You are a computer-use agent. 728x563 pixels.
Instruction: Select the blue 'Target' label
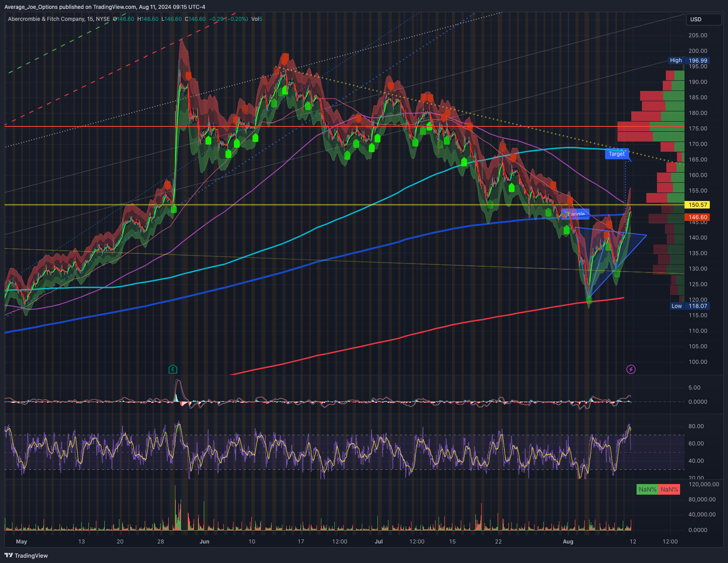tap(617, 154)
